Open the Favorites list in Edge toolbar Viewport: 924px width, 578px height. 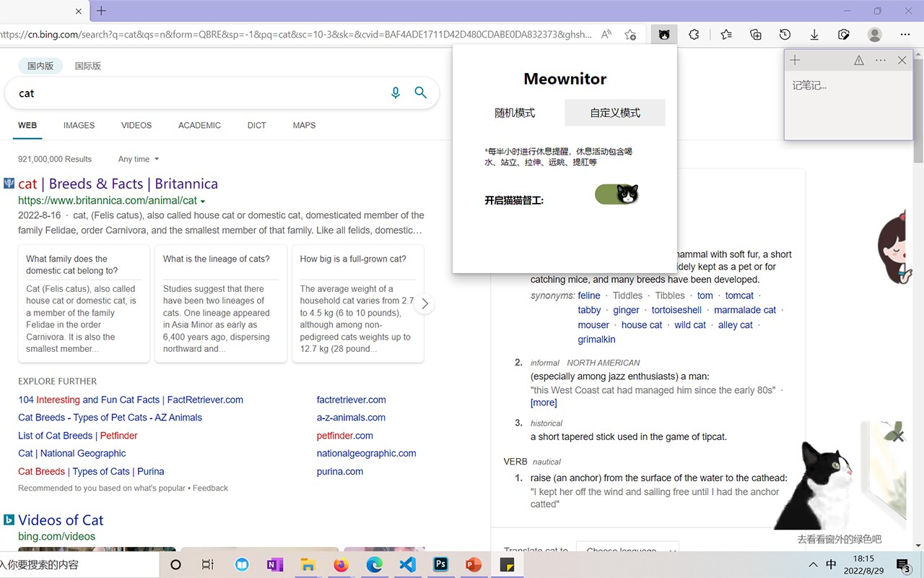[x=726, y=35]
